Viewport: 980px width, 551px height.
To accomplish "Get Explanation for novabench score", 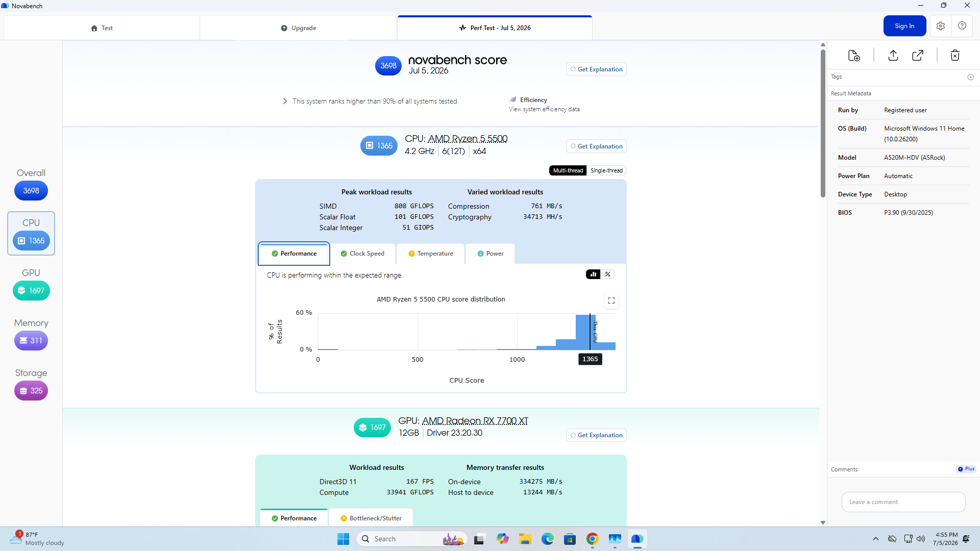I will [x=596, y=69].
